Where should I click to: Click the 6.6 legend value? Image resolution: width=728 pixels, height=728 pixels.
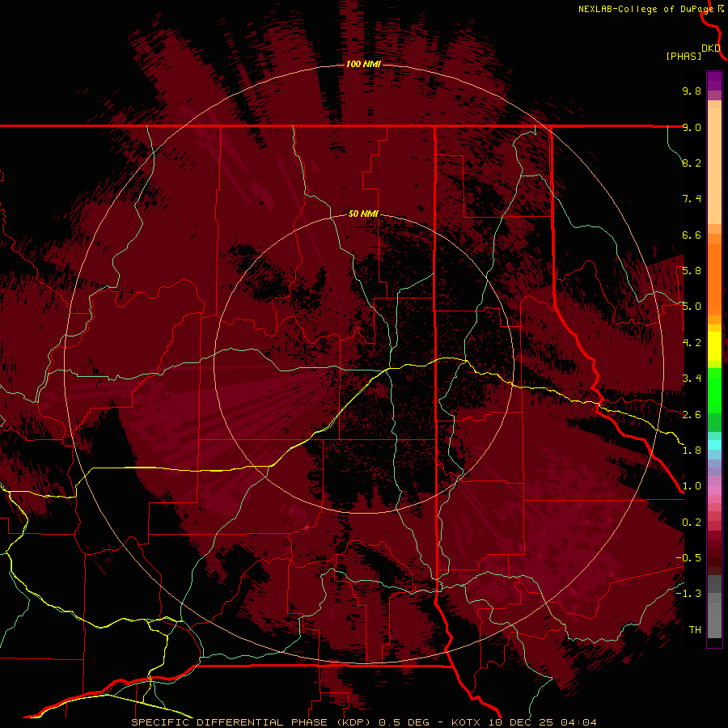click(x=692, y=235)
